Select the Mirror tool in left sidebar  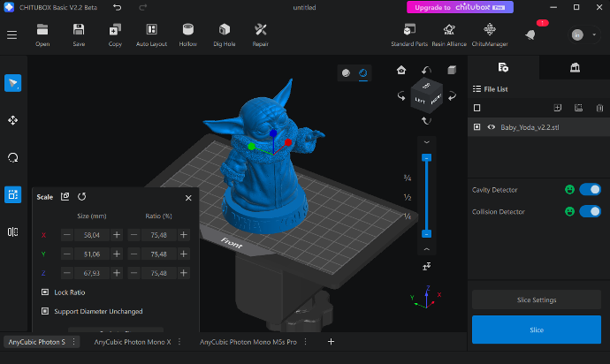(x=13, y=231)
